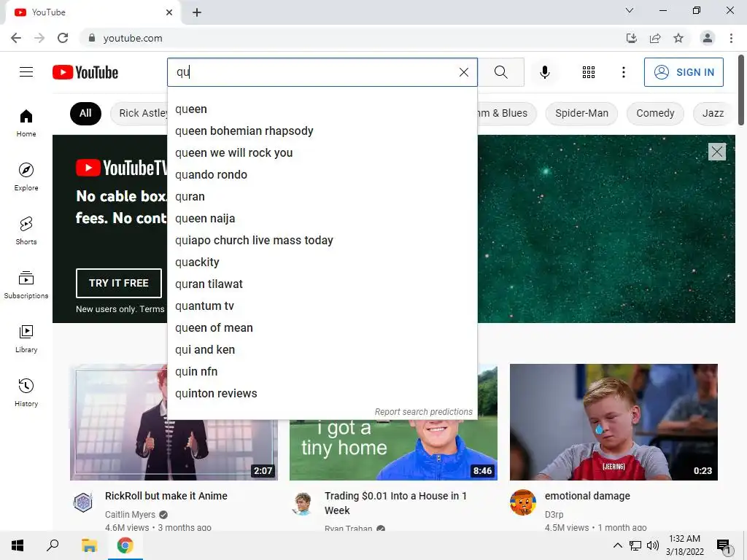Choose suggestion 'queen bohemian rhapsody'
Screen dimensions: 747x560
(x=322, y=131)
